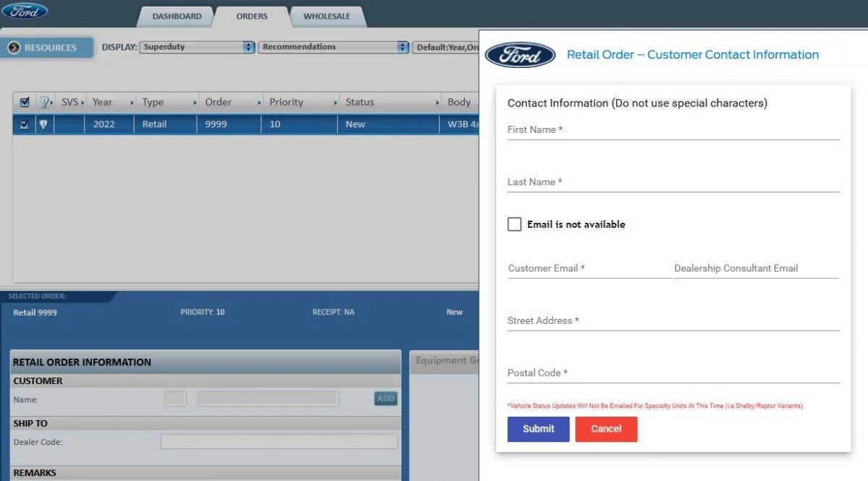Screen dimensions: 868x481
Task: Expand the Order column sort arrow
Action: (258, 103)
